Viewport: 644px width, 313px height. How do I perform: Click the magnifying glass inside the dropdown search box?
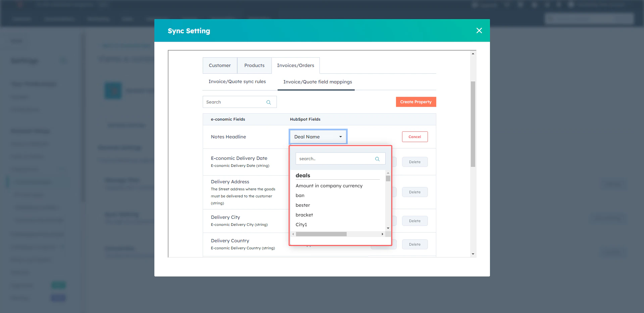377,159
